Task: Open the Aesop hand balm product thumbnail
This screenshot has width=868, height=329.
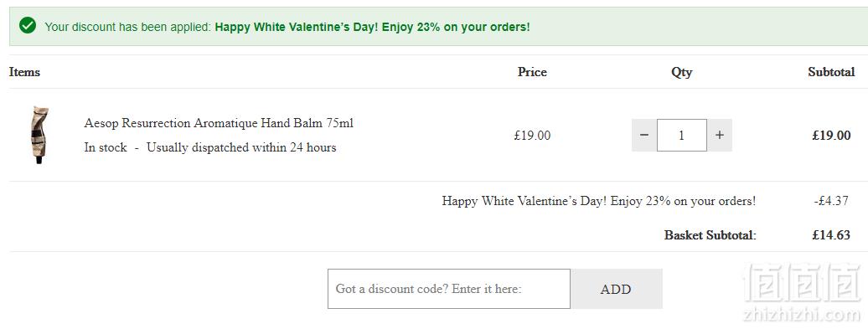Action: (40, 135)
